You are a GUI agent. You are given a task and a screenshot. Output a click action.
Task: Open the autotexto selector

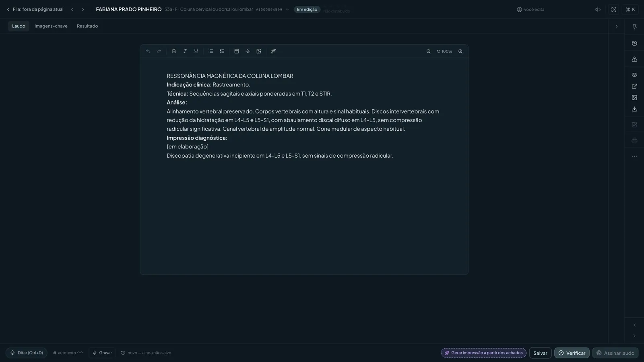pyautogui.click(x=68, y=353)
